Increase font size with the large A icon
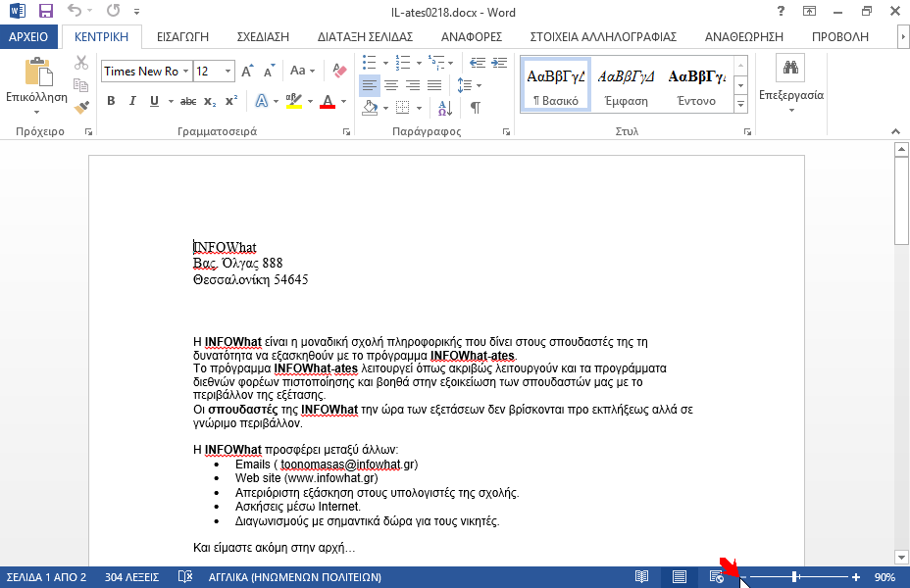Viewport: 910px width, 588px height. 247,71
